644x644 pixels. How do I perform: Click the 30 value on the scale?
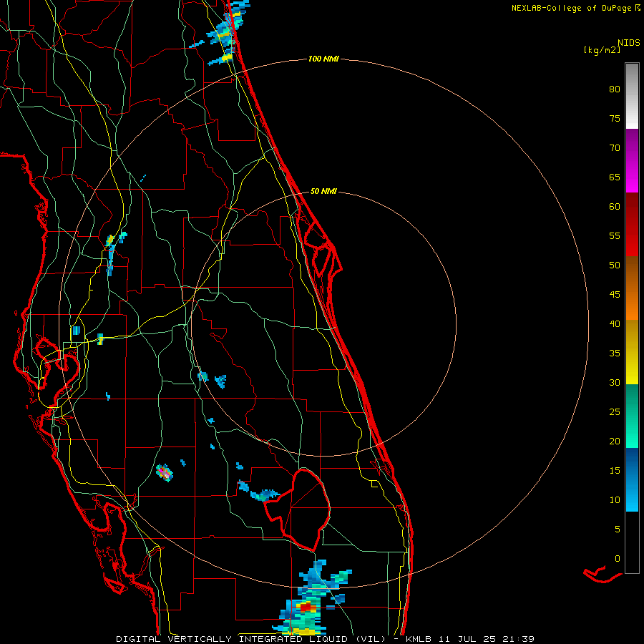[x=615, y=383]
